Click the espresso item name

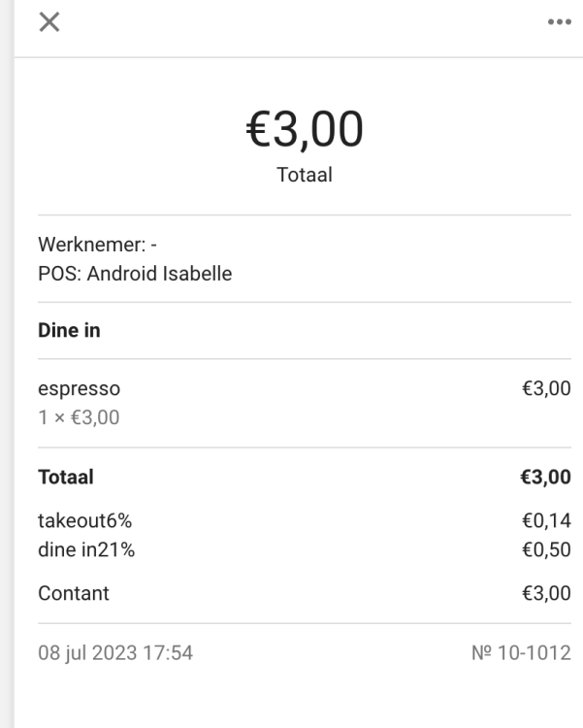click(79, 389)
